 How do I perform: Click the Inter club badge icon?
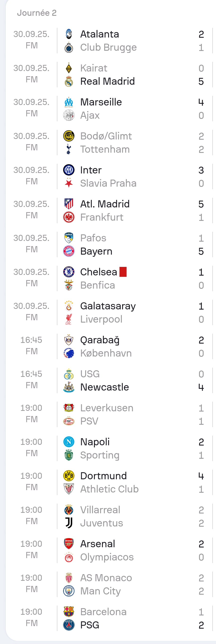69,170
